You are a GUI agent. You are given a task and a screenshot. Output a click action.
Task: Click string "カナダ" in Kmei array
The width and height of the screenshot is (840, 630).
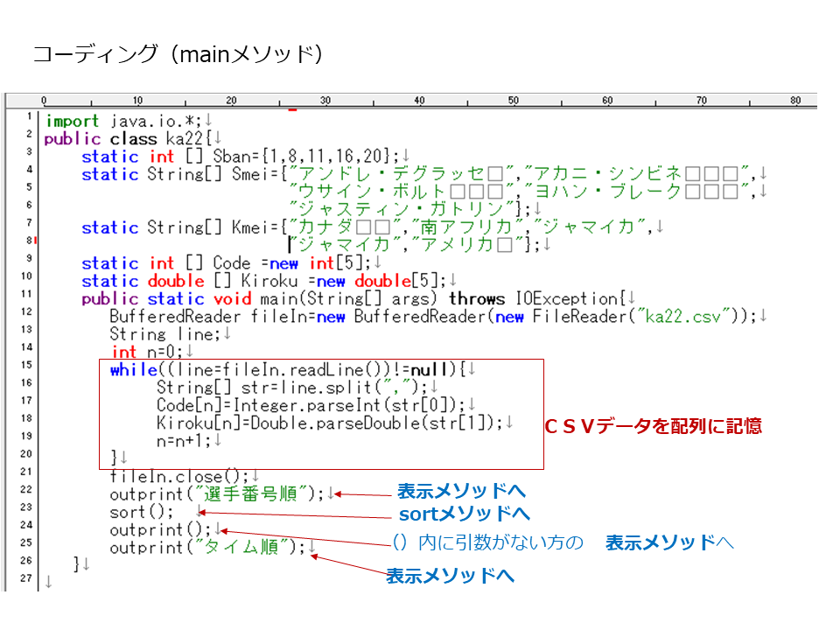coord(344,227)
